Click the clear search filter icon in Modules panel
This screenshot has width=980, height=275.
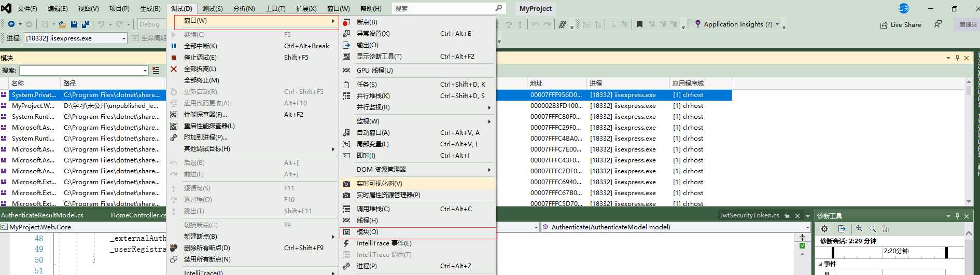click(156, 71)
